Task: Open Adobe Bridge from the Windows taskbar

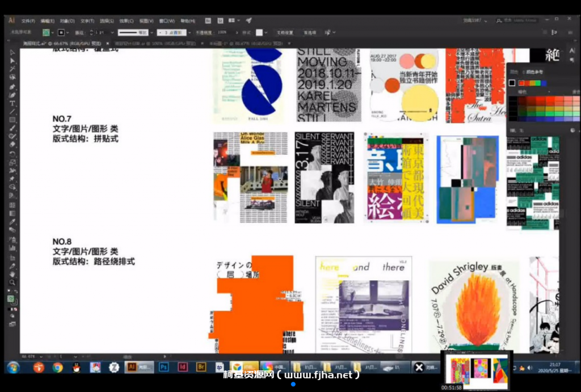Action: coord(201,367)
